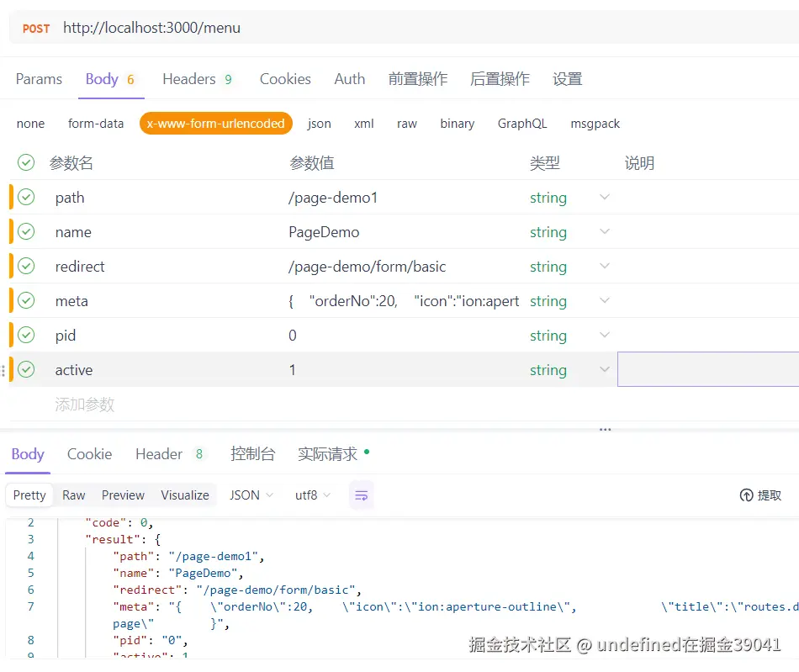Click the 添加参数 add parameter field
This screenshot has height=672, width=799.
85,405
